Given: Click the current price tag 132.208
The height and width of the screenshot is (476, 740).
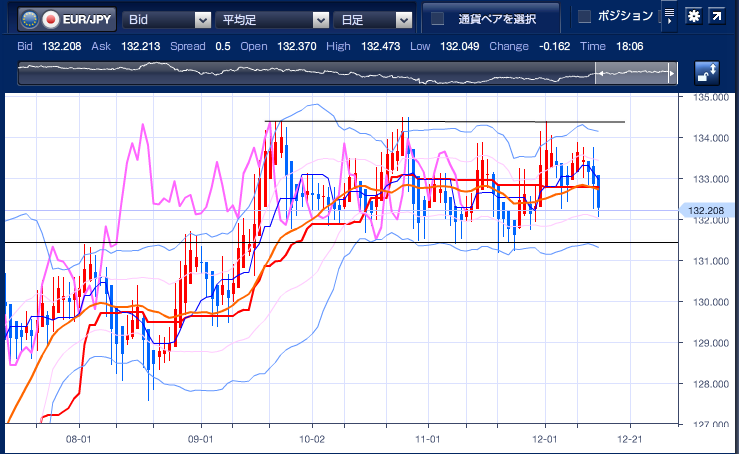Looking at the screenshot, I should 706,210.
